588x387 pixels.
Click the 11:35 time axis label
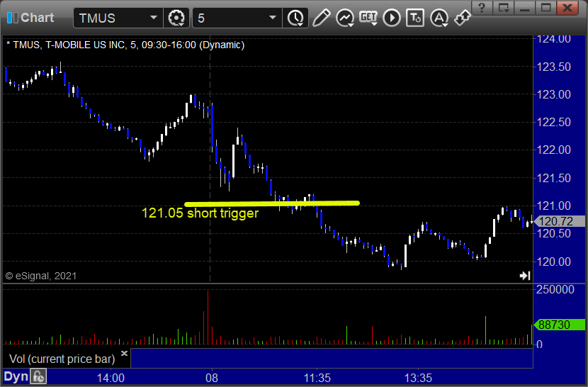(317, 378)
